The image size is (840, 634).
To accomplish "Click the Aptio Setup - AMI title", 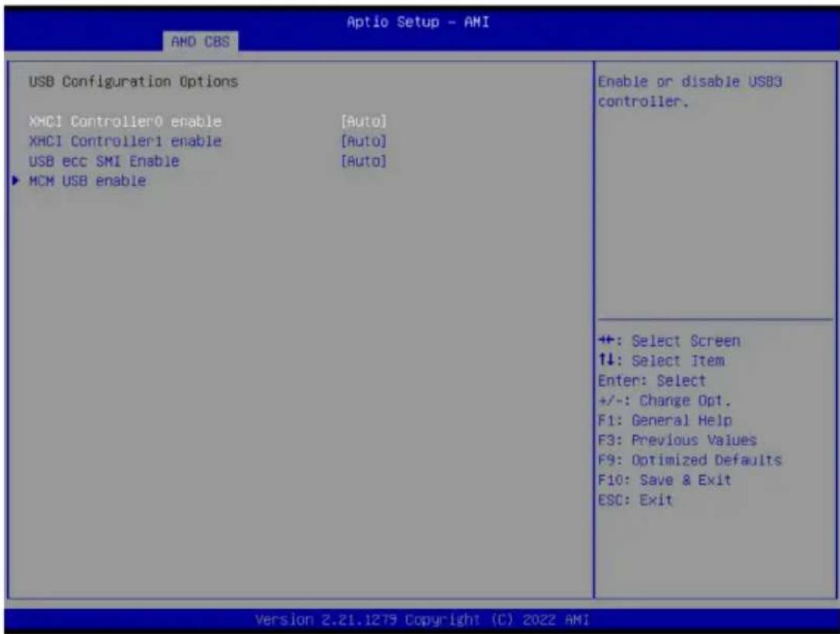I will 418,22.
